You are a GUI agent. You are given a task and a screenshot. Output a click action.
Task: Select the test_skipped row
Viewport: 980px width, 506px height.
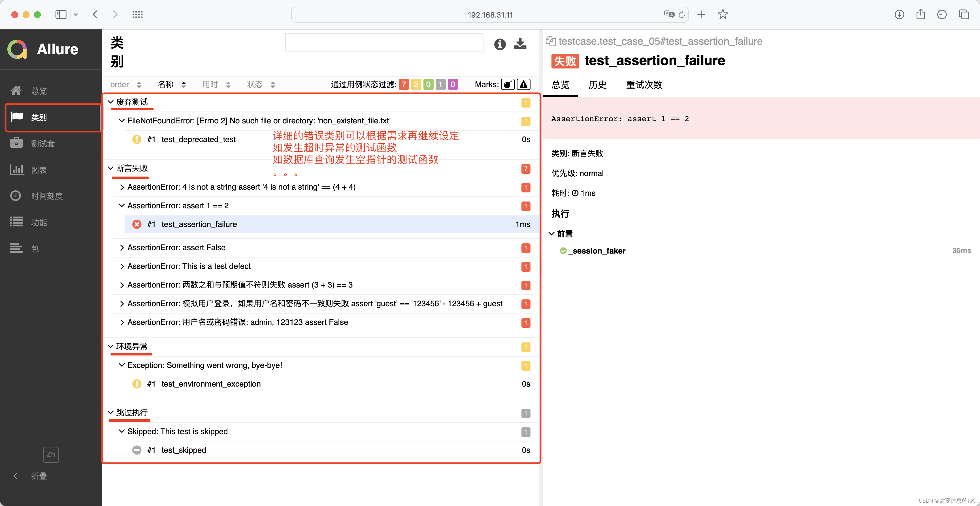331,450
